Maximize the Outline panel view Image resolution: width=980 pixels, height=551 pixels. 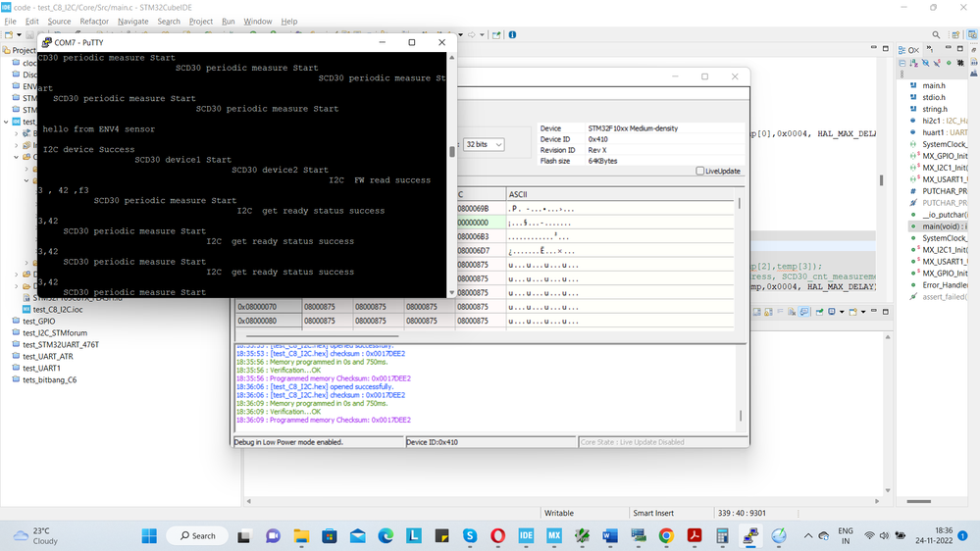pos(960,49)
